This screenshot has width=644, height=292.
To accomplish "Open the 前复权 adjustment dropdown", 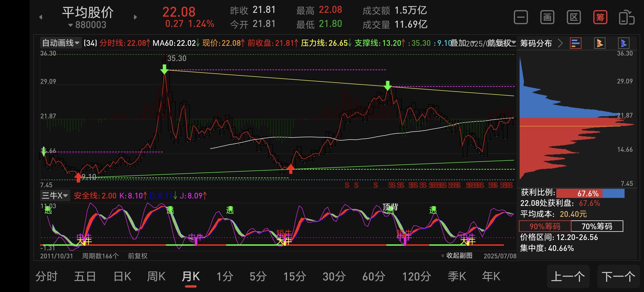I will (x=502, y=43).
